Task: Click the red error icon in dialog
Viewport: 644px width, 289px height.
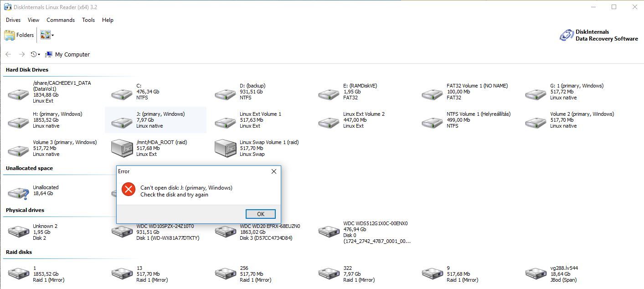Action: (x=129, y=189)
